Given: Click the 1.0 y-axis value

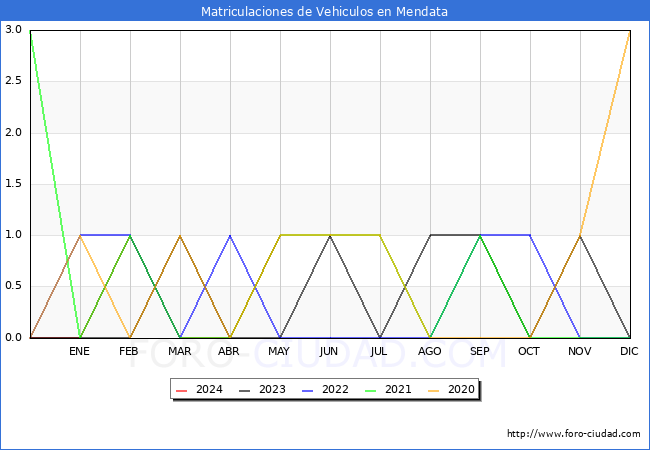Looking at the screenshot, I should pyautogui.click(x=13, y=235).
